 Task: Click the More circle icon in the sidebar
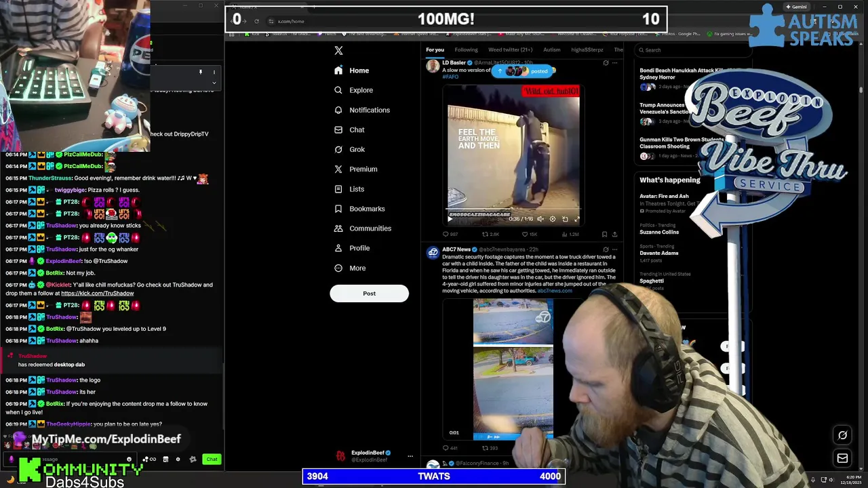[x=338, y=268]
